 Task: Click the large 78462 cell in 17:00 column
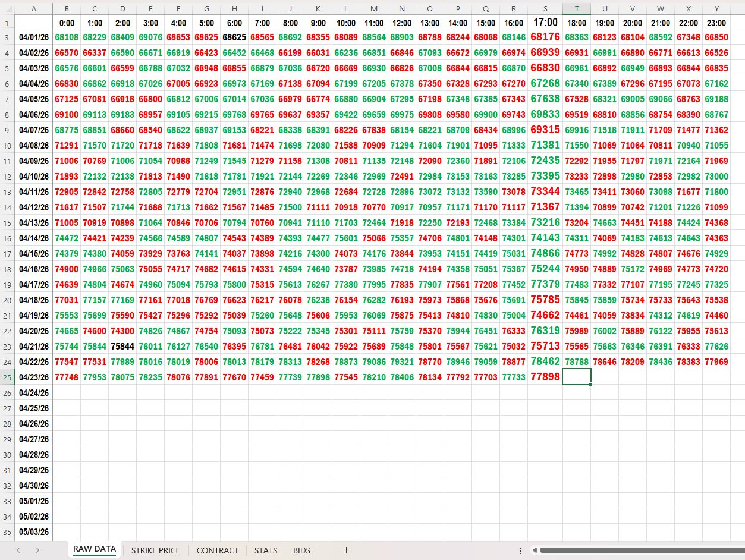click(x=545, y=361)
